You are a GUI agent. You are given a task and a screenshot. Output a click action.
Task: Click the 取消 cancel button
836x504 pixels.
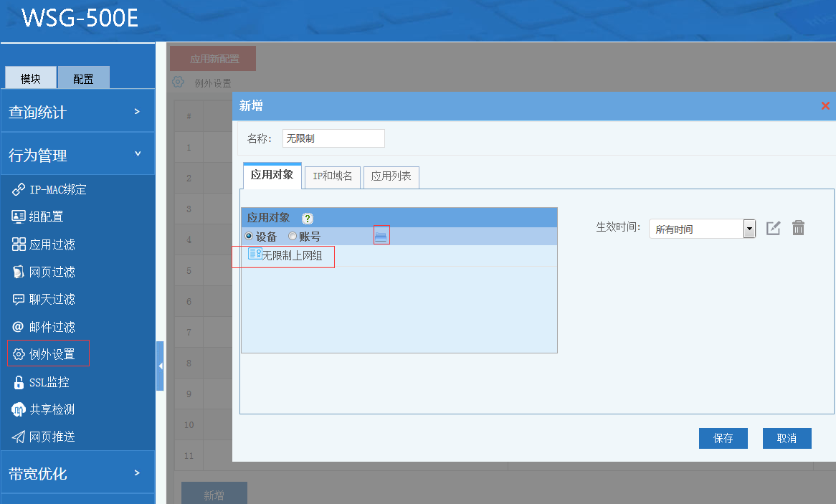[787, 438]
